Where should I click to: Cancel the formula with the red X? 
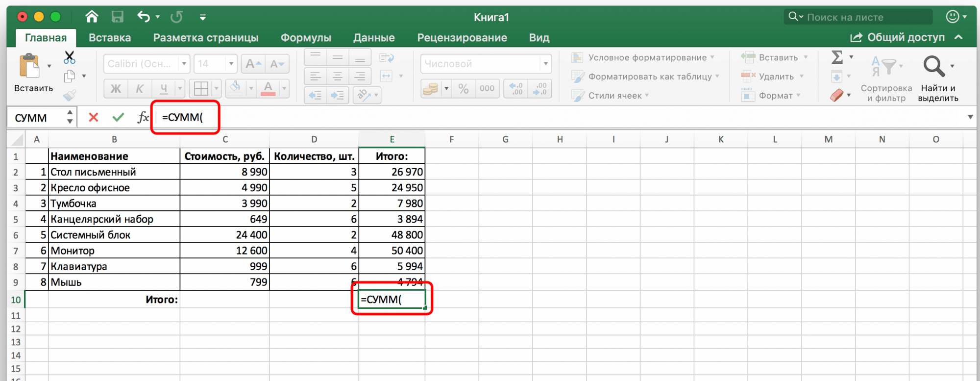click(x=94, y=117)
